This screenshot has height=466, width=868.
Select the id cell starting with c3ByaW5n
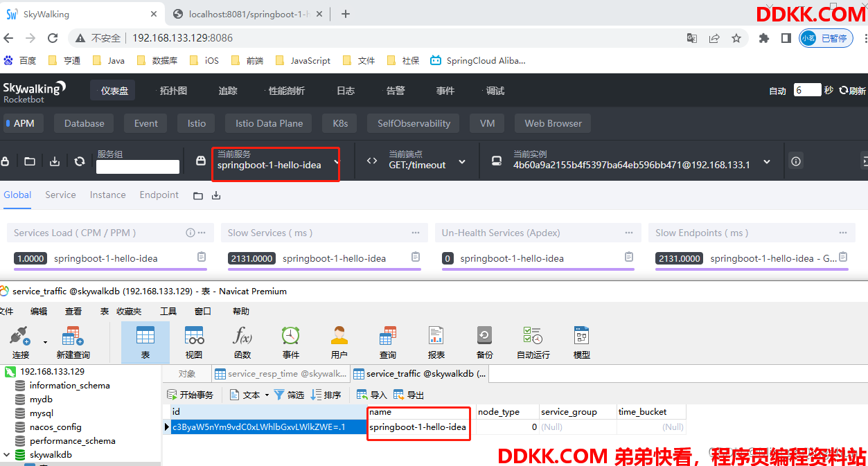click(268, 427)
